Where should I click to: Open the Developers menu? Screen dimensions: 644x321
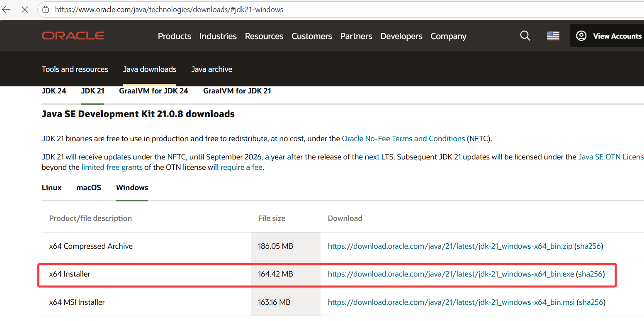point(401,36)
